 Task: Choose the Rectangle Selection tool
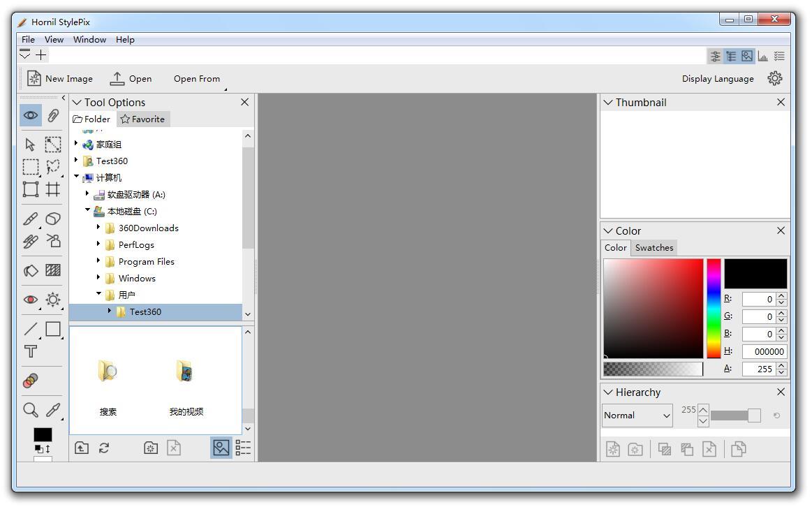31,167
